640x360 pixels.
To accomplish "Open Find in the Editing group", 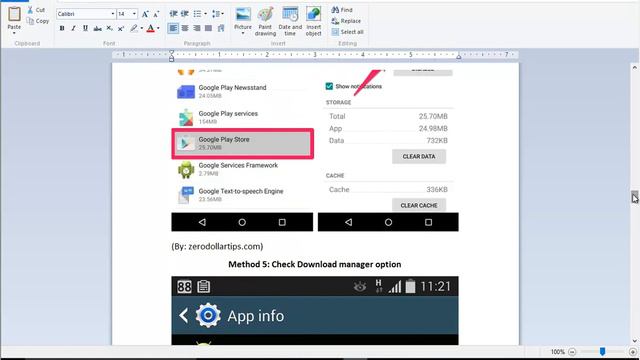I will [x=342, y=10].
